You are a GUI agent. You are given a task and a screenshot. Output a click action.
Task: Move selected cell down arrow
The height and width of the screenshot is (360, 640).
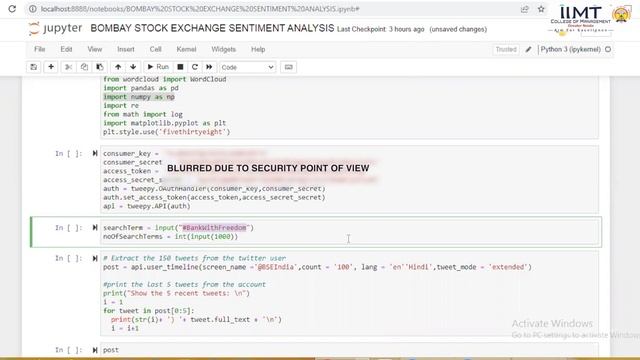pos(133,67)
